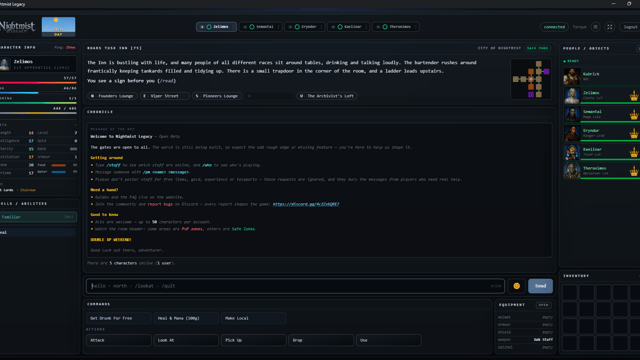Switch to the Zelimos character tab
Image resolution: width=640 pixels, height=360 pixels.
coord(216,27)
